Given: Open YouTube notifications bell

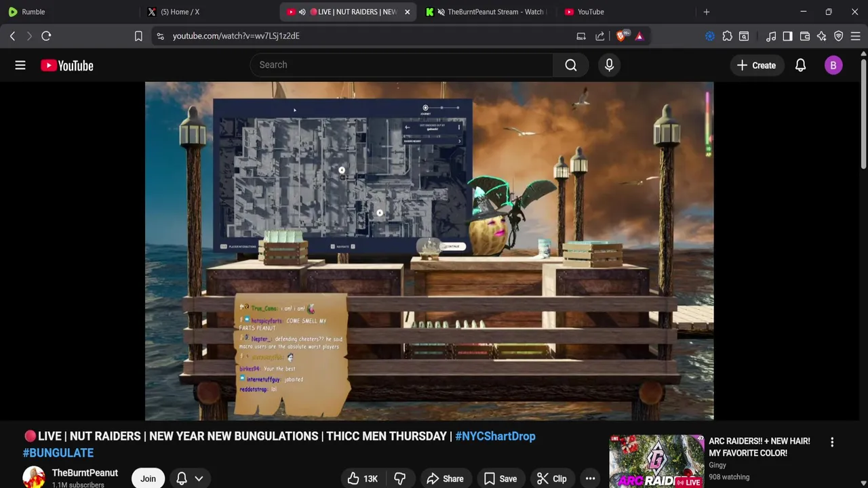Looking at the screenshot, I should pos(801,65).
